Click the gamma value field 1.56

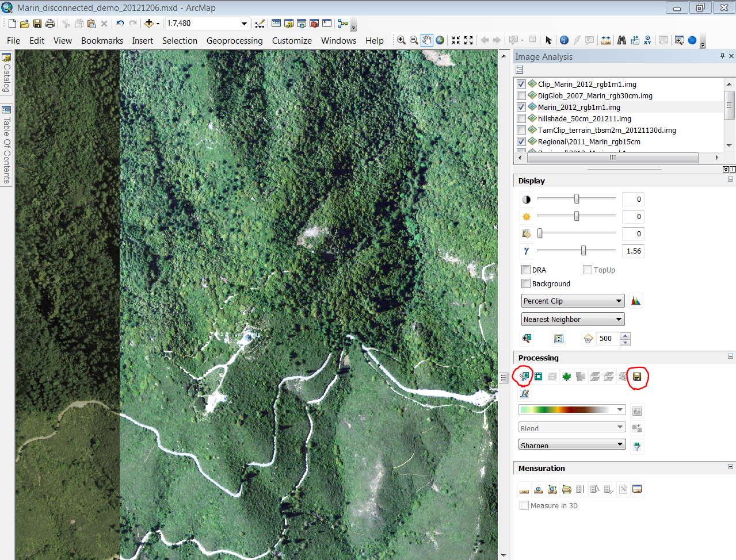click(x=633, y=251)
